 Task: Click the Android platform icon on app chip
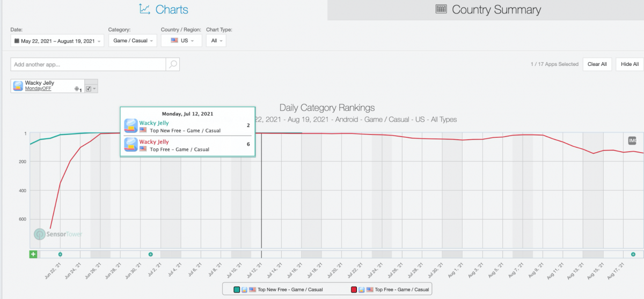click(x=77, y=89)
